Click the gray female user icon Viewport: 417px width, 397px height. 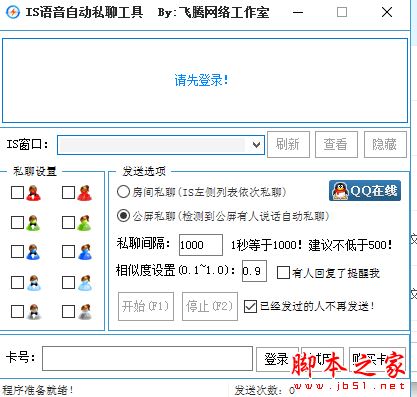pyautogui.click(x=85, y=312)
